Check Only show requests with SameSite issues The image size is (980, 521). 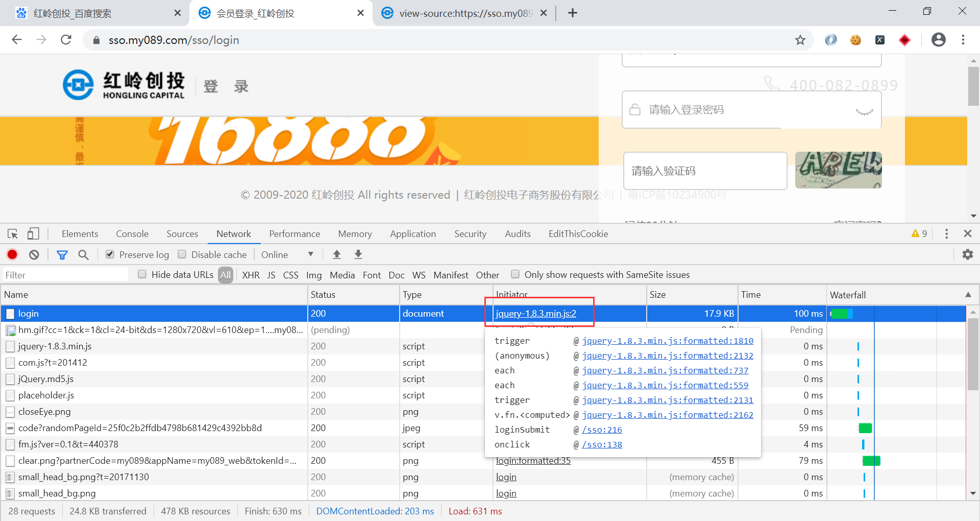click(x=516, y=274)
